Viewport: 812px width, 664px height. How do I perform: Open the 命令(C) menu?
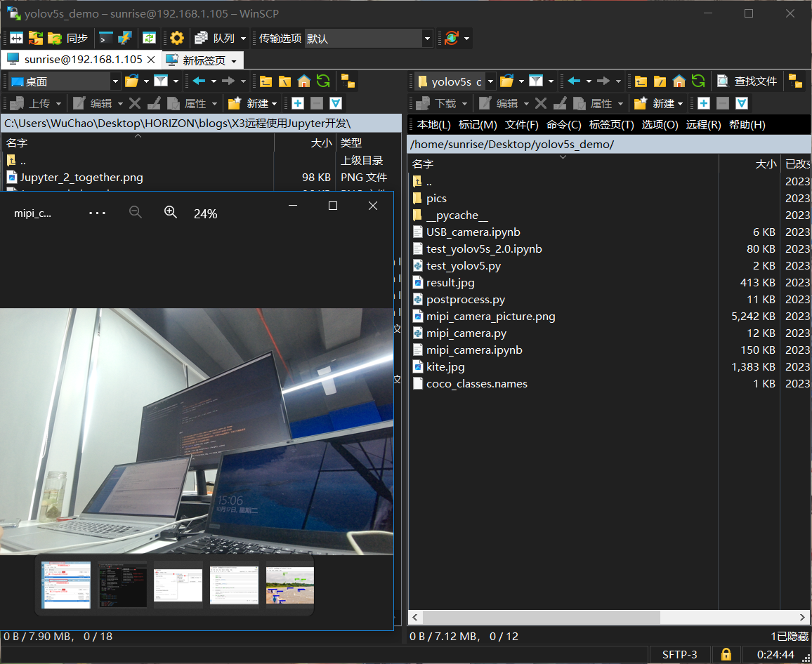tap(563, 125)
